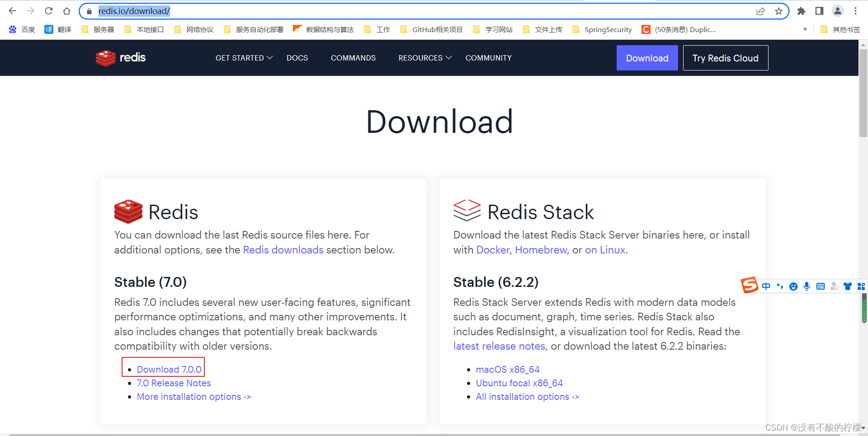Follow the All installation options link
This screenshot has height=436, width=868.
click(528, 396)
